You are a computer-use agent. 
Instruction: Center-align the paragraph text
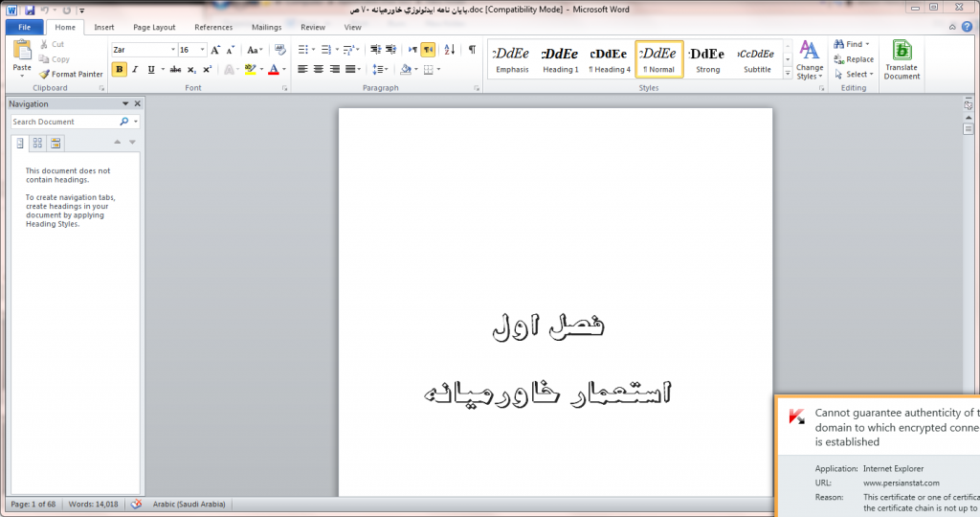(x=319, y=69)
